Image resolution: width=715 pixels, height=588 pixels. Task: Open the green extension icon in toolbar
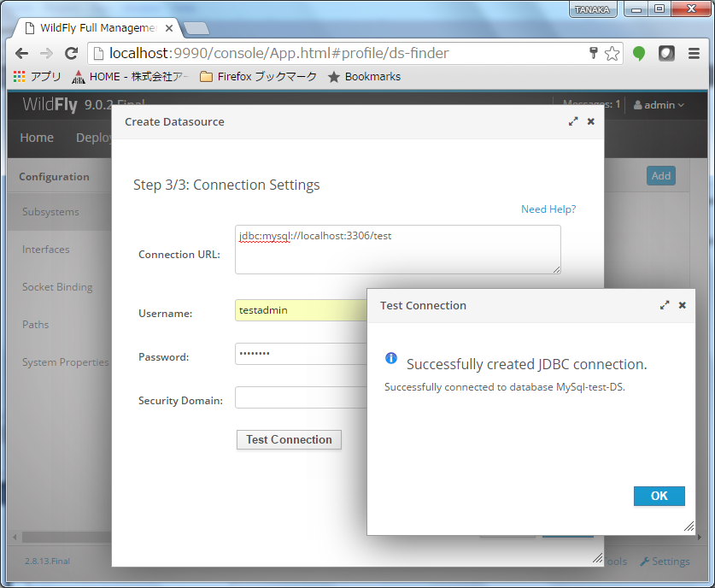pyautogui.click(x=639, y=54)
